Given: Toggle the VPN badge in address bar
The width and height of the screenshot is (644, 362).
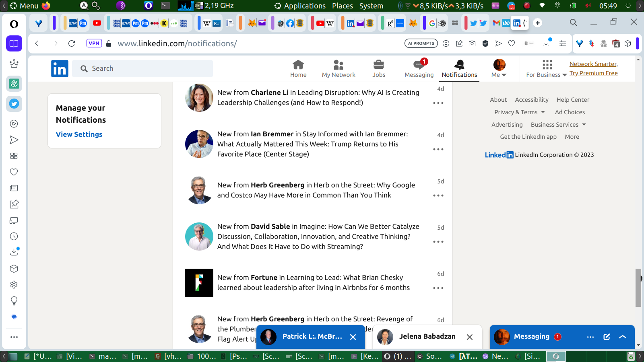Looking at the screenshot, I should click(94, 43).
